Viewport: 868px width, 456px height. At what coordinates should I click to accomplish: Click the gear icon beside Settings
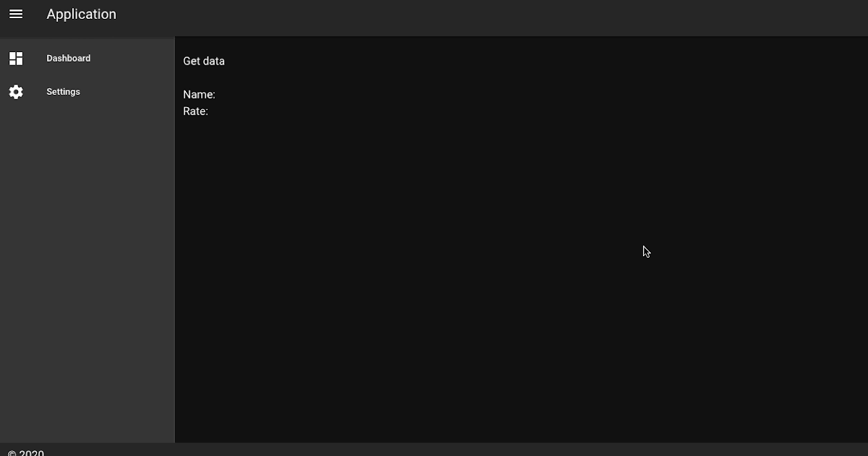click(16, 91)
